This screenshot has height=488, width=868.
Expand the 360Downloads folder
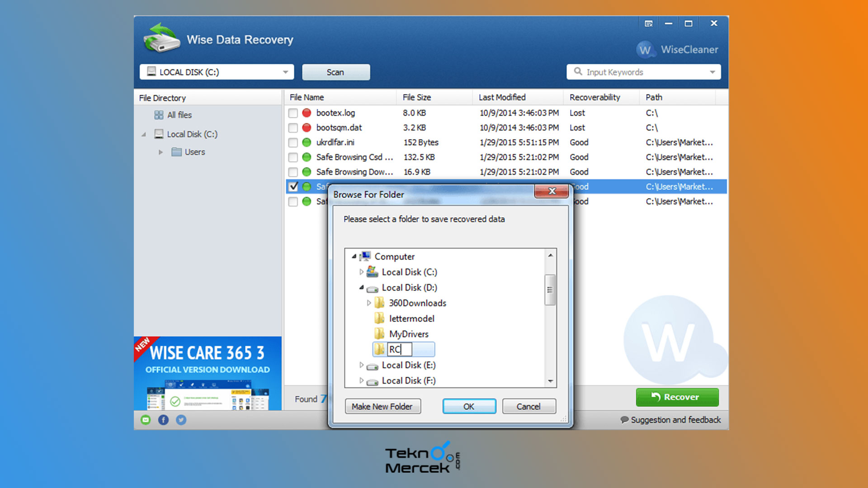click(x=368, y=303)
